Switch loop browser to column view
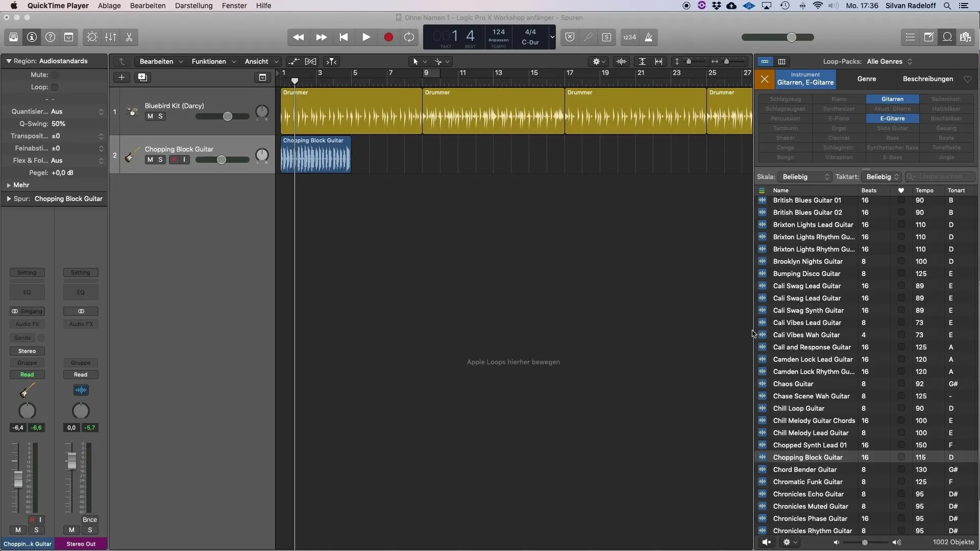The image size is (980, 551). tap(781, 62)
